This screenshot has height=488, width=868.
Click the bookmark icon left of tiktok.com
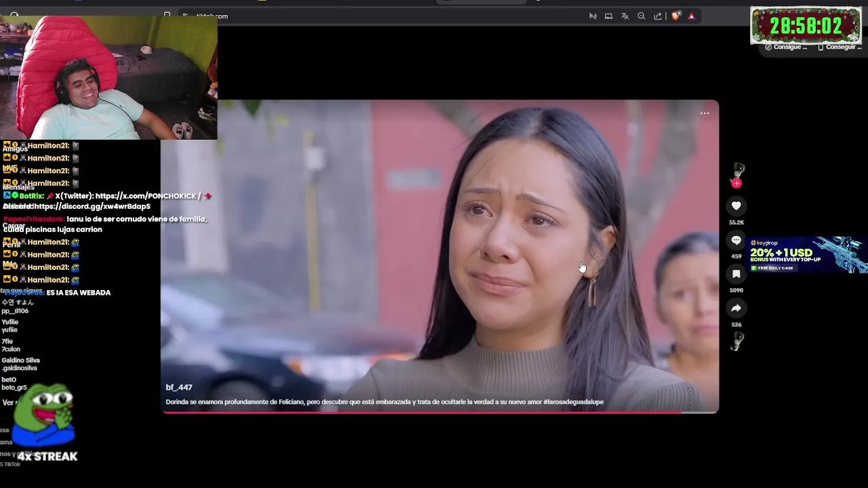(x=167, y=15)
